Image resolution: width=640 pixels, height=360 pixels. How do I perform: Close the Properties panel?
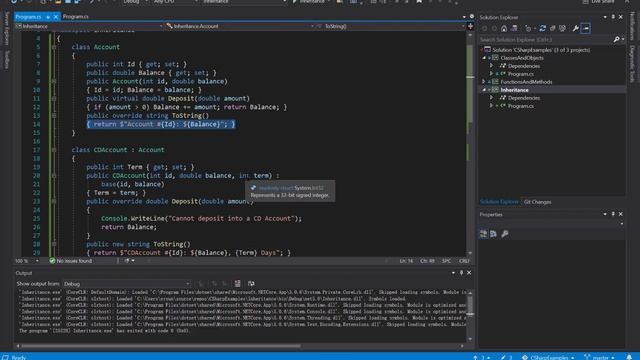click(x=621, y=214)
